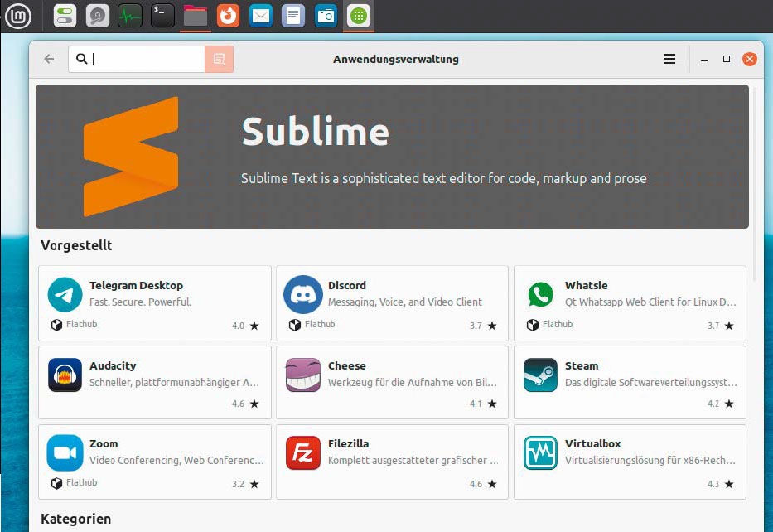Click the Flathub label on Whatsie card

558,324
